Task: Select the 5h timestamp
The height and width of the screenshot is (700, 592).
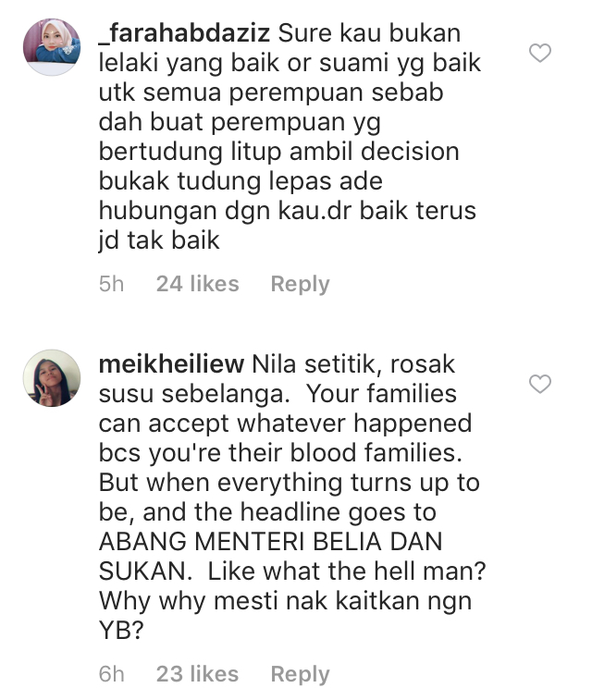Action: (x=111, y=284)
